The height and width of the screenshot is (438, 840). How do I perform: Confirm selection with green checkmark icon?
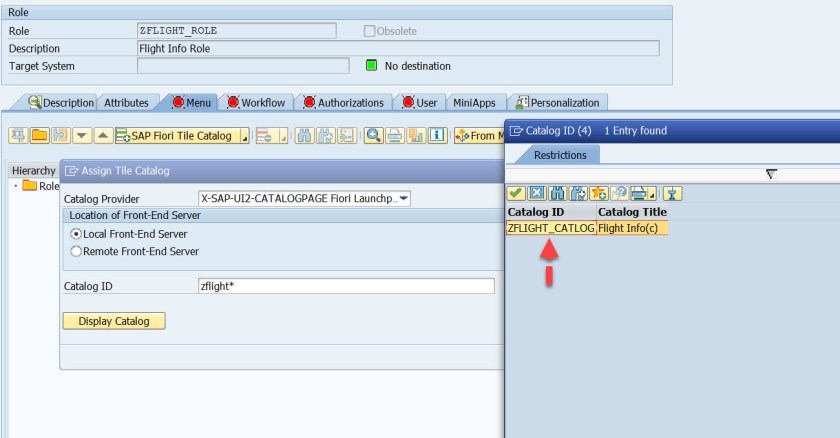516,193
